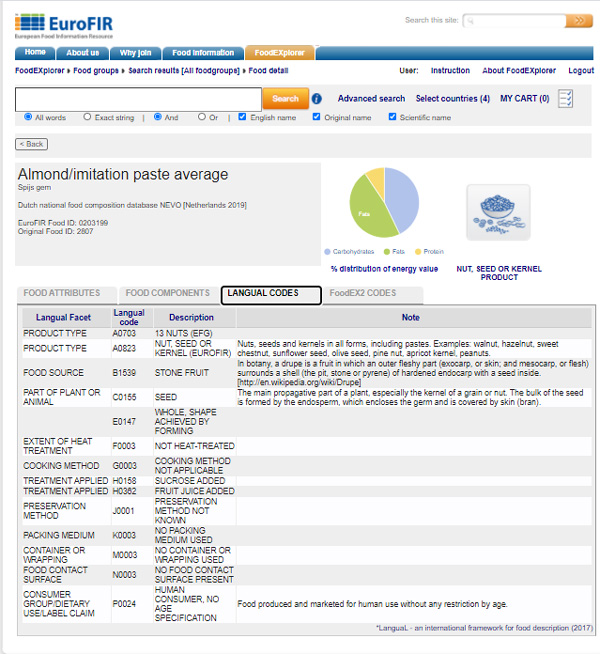Image resolution: width=600 pixels, height=654 pixels.
Task: Open the checklist icon next to MY CART
Action: coord(566,98)
